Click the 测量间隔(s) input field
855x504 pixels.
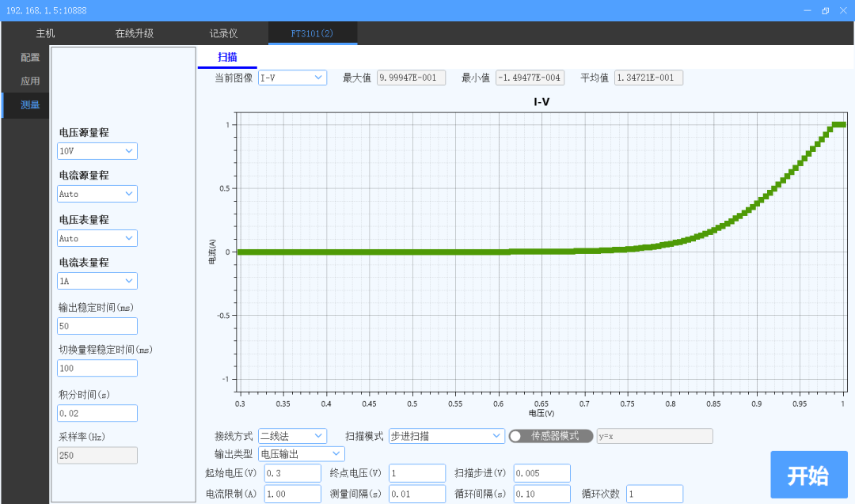pyautogui.click(x=417, y=494)
